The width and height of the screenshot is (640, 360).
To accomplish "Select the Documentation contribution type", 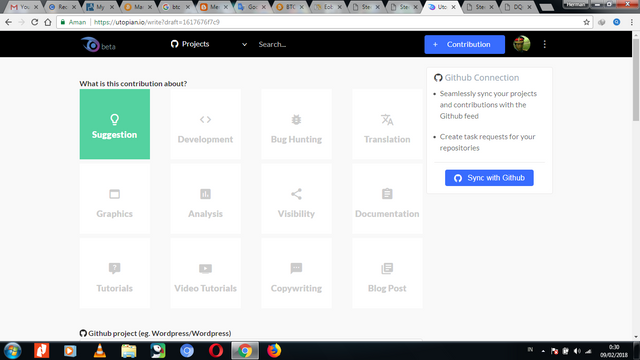I will (387, 199).
